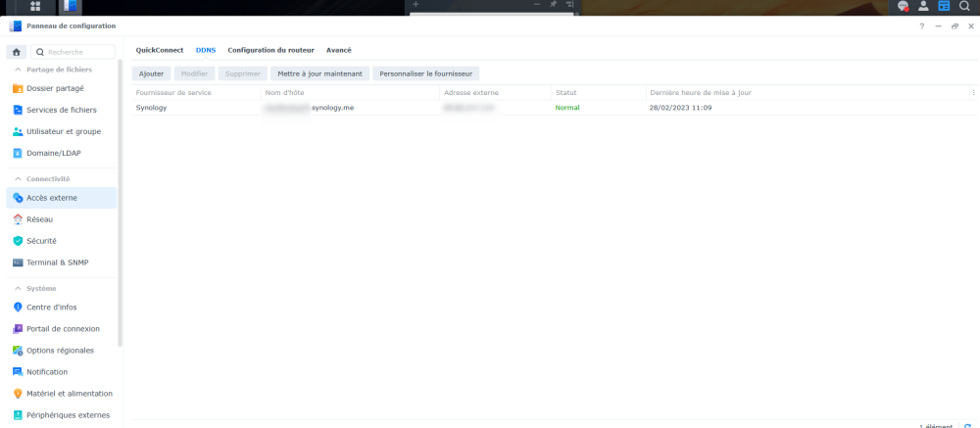This screenshot has width=980, height=428.
Task: Sort by Nom d'hôte column header
Action: coord(350,92)
